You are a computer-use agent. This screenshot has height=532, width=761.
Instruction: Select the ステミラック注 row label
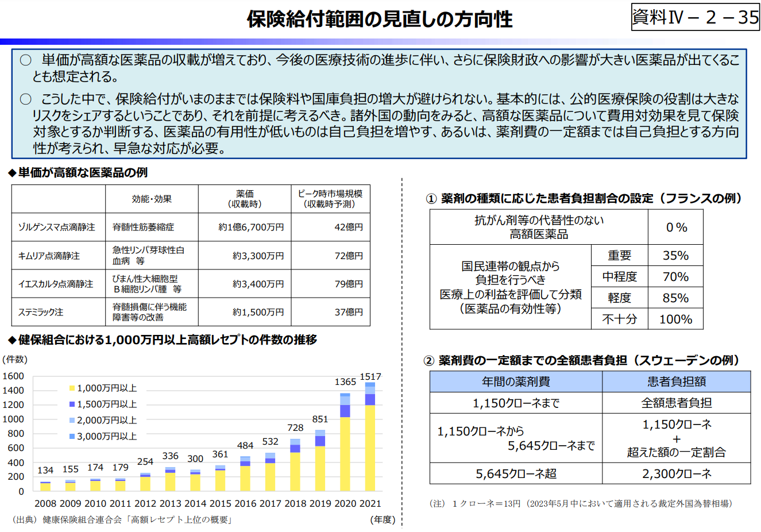click(58, 312)
